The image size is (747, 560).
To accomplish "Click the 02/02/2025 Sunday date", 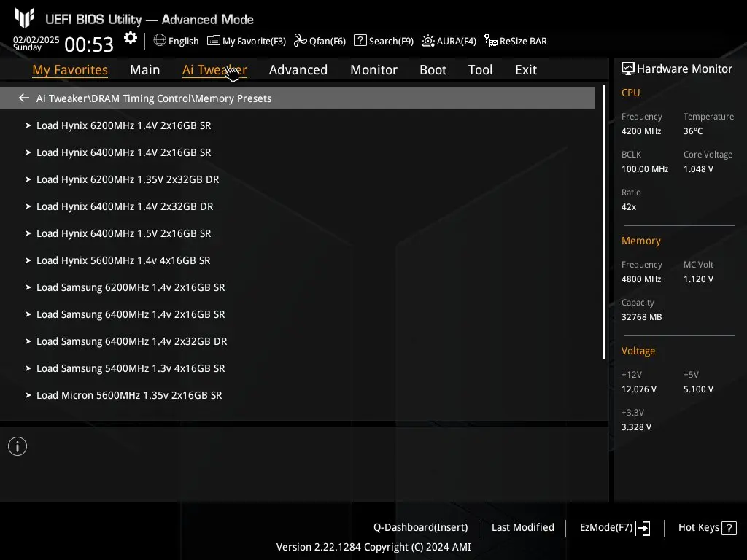I will [x=36, y=43].
